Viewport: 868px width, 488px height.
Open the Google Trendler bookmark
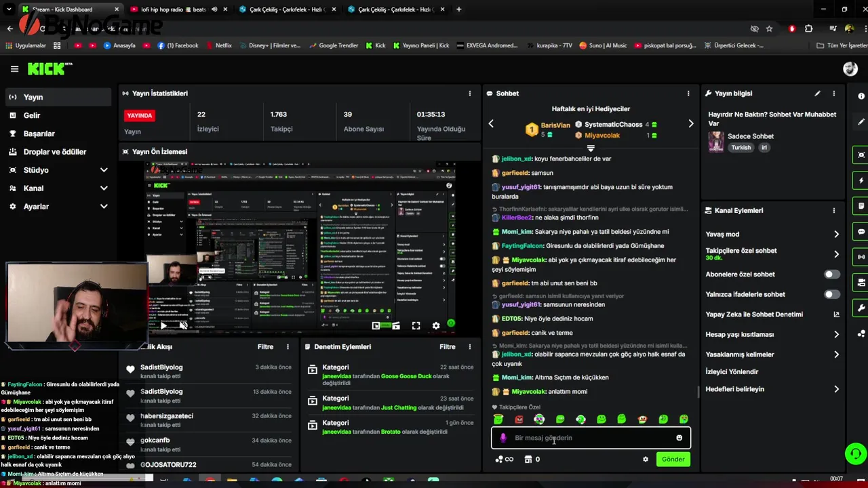pos(334,45)
